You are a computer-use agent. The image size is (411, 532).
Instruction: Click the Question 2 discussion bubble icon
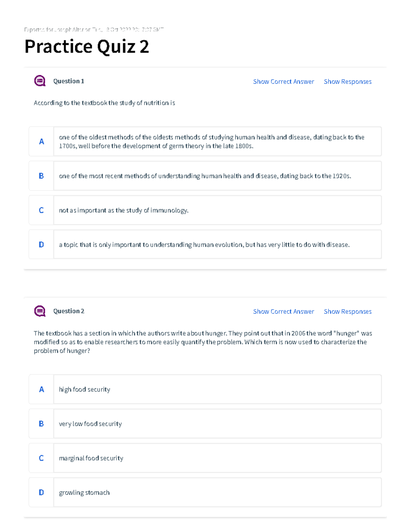40,311
